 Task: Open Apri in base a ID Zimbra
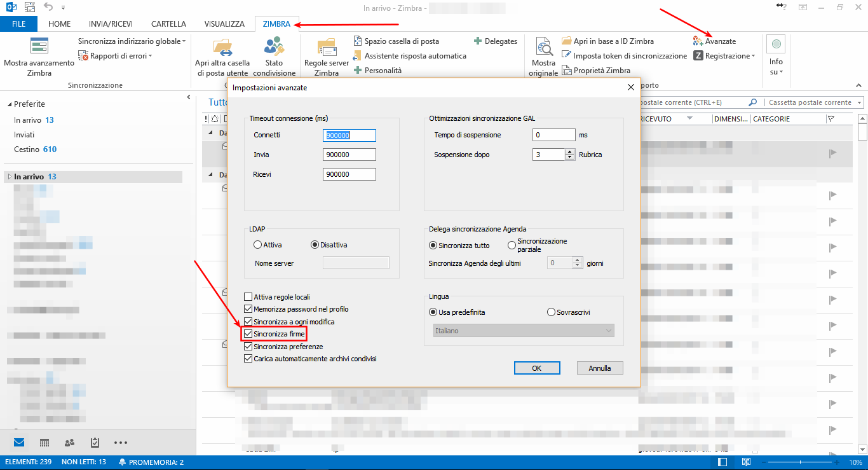[608, 41]
